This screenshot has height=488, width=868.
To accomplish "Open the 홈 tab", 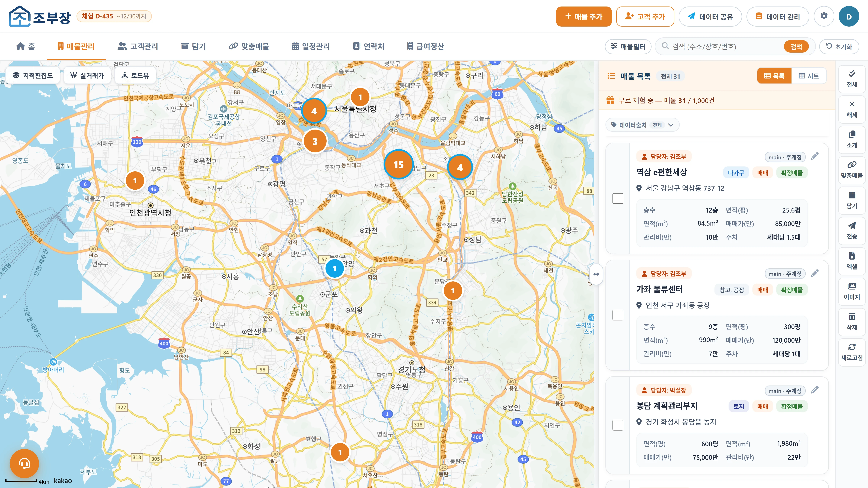I will [26, 46].
